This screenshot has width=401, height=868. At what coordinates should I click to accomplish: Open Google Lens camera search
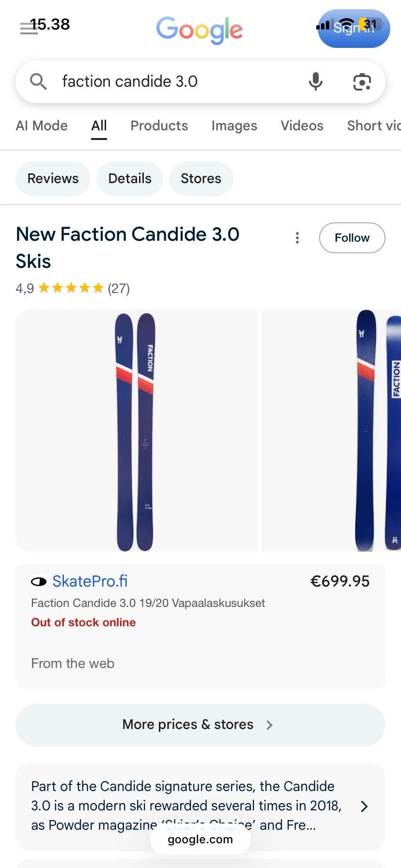coord(362,82)
